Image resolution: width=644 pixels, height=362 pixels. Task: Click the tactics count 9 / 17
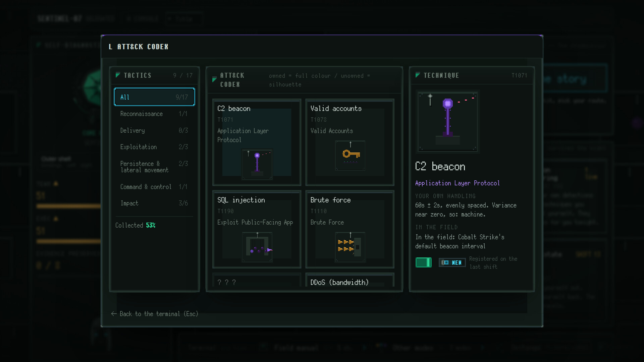pos(183,75)
